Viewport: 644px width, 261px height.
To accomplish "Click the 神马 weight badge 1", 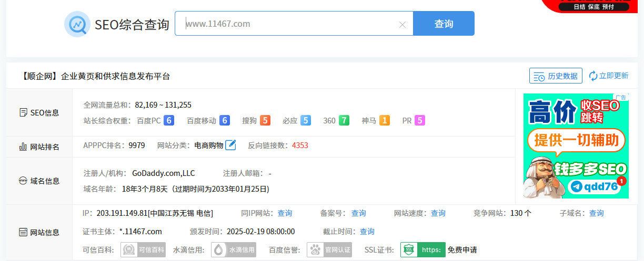I will click(x=385, y=120).
